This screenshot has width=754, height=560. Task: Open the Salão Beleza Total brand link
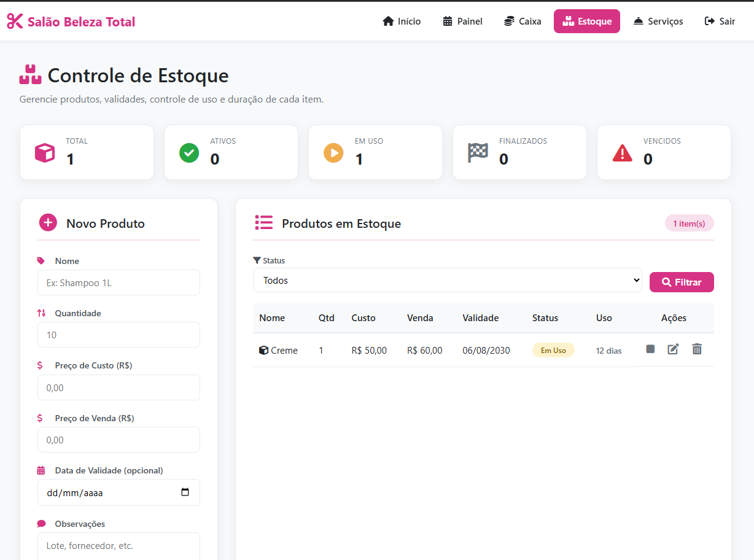coord(71,21)
